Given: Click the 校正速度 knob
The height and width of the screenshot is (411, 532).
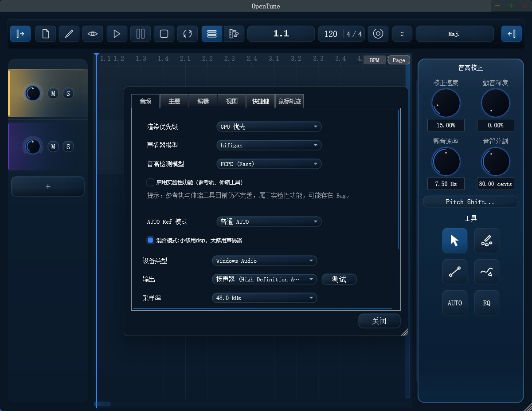Looking at the screenshot, I should point(446,103).
